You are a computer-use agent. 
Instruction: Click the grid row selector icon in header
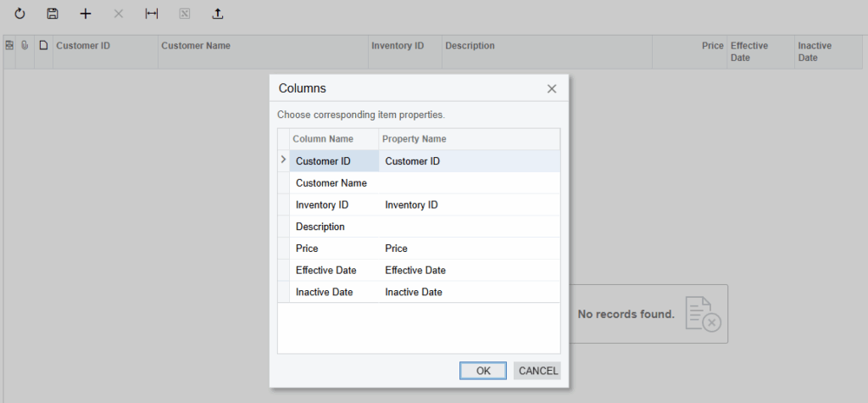(x=9, y=46)
